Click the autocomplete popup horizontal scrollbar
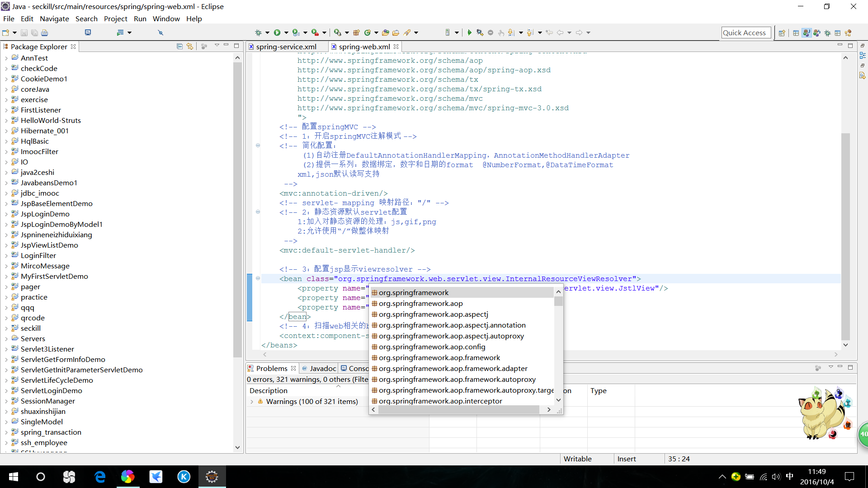 coord(458,409)
